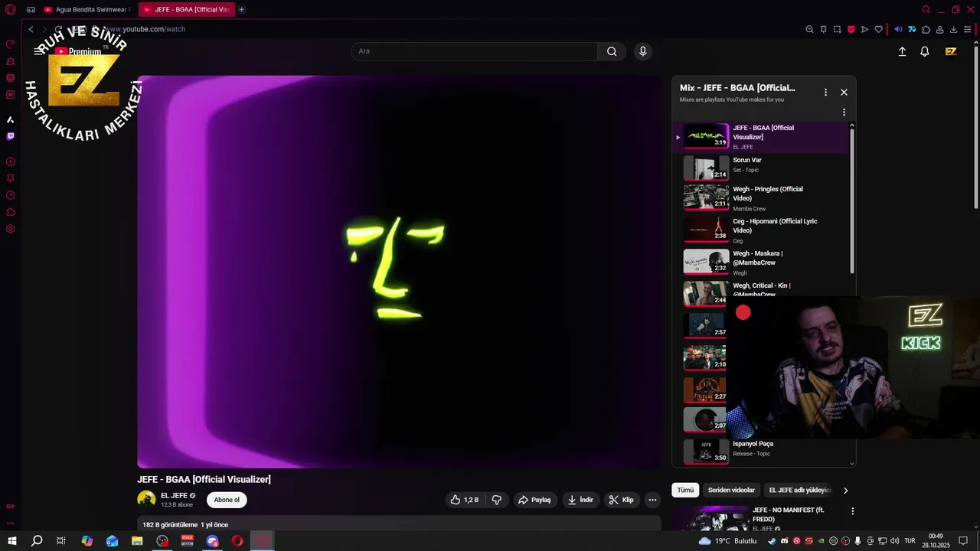
Task: Close the Mix playlist panel
Action: pos(844,92)
